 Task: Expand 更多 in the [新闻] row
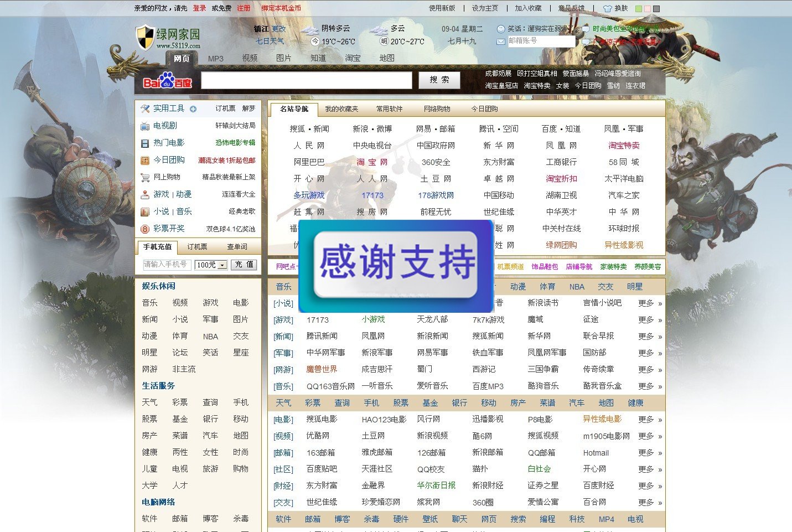(x=650, y=337)
